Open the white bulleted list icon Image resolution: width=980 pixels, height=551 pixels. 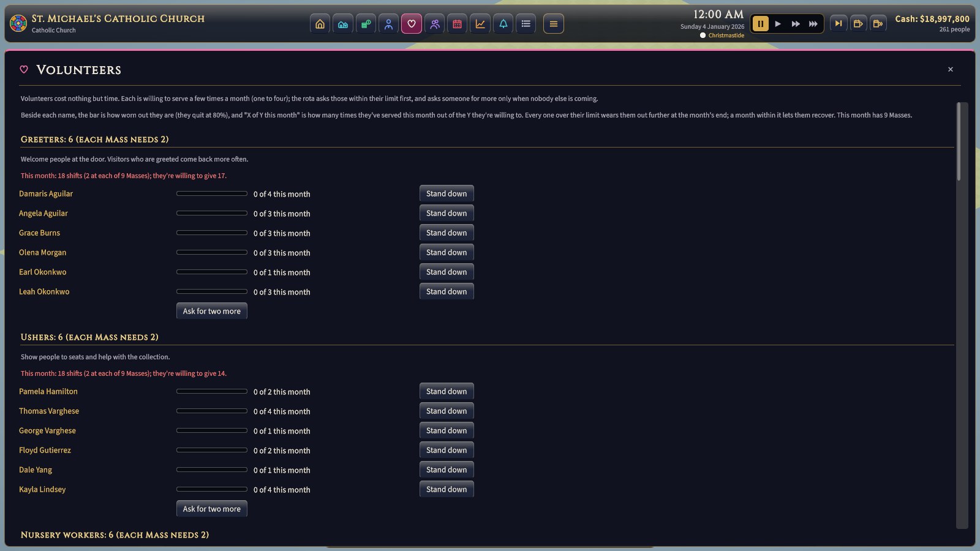pos(526,24)
